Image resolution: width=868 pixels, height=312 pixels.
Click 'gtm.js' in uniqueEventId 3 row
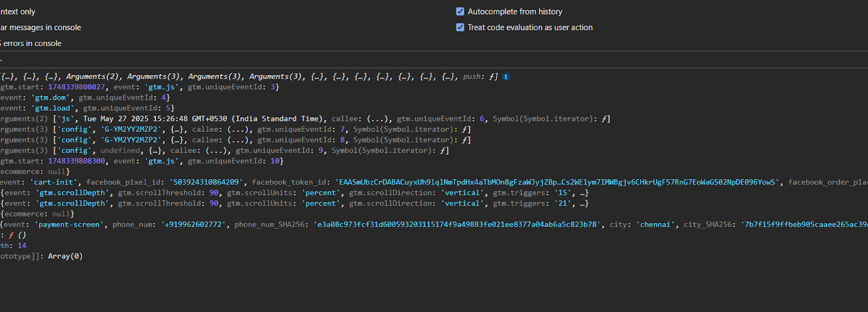[162, 87]
